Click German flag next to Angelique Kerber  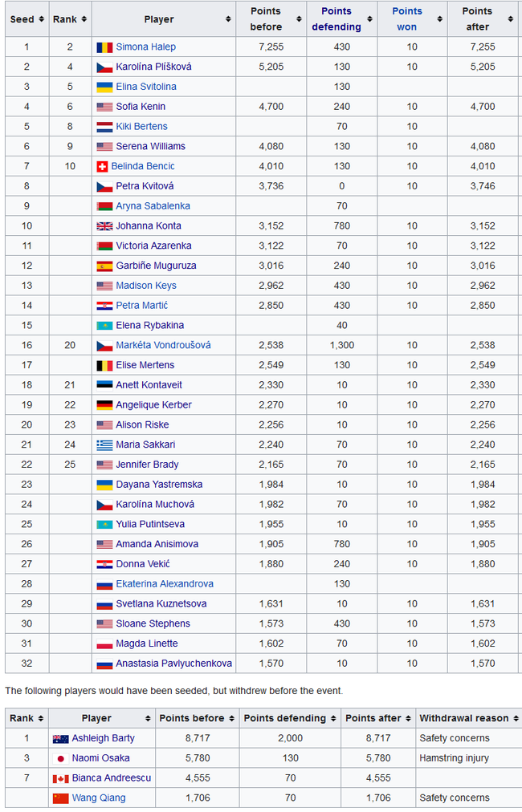click(104, 405)
